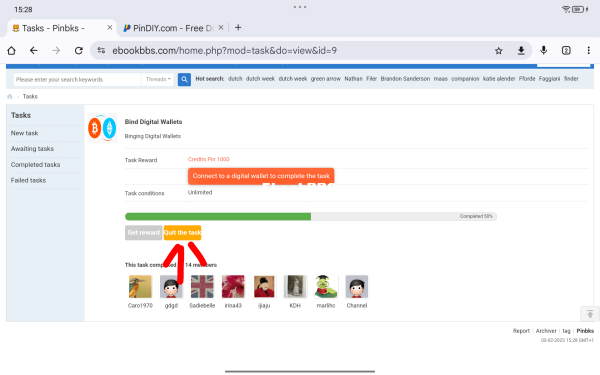
Task: Click the Report footer link
Action: pyautogui.click(x=521, y=331)
